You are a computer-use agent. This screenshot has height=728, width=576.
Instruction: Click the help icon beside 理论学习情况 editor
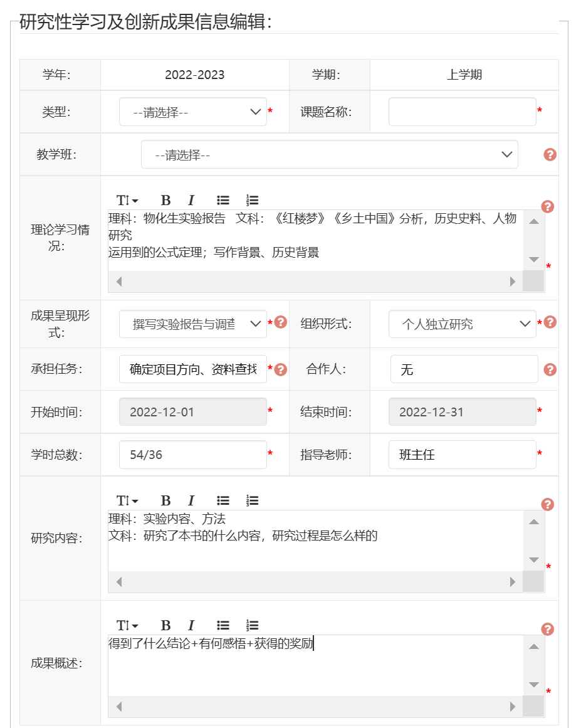548,206
